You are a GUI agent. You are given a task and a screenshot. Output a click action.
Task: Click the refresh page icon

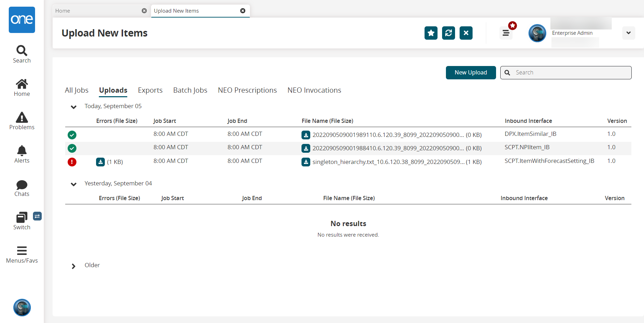(x=448, y=33)
